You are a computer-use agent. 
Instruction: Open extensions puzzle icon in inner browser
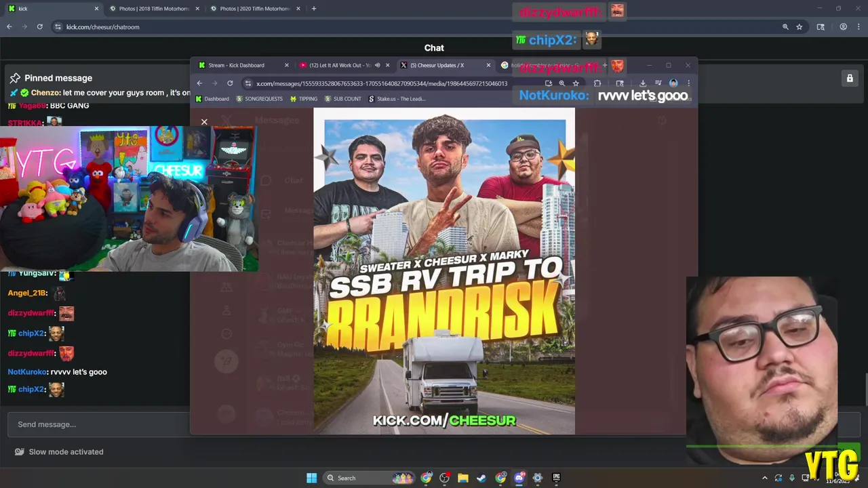click(597, 83)
